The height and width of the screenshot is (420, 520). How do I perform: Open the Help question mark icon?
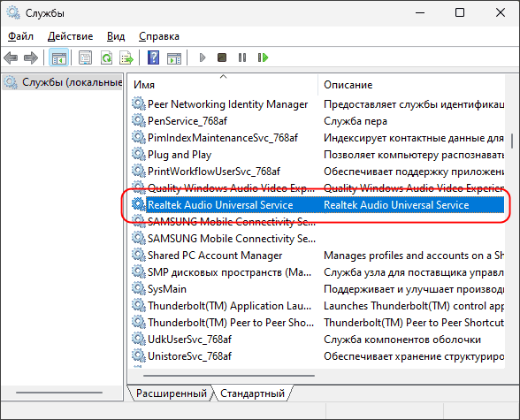pyautogui.click(x=153, y=58)
